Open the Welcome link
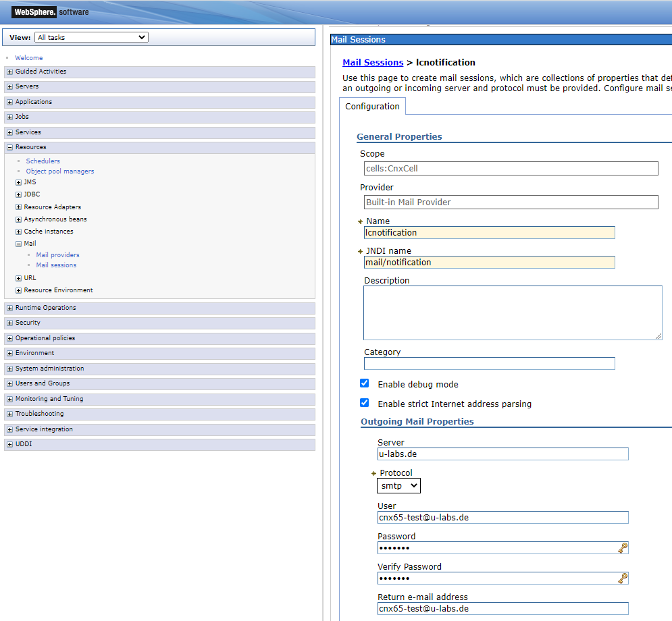 (x=29, y=58)
